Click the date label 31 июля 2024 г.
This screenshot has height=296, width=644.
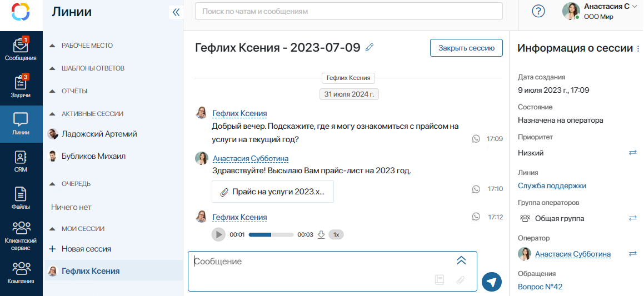point(349,94)
